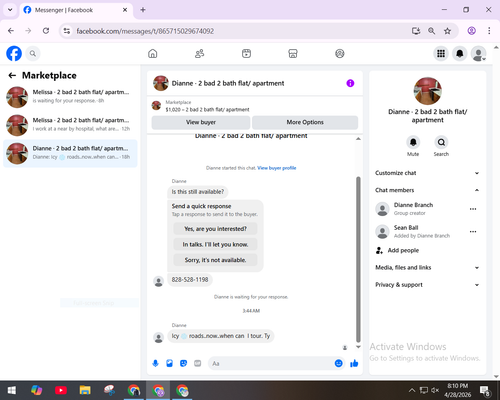Click the More Options button
Image resolution: width=500 pixels, height=400 pixels.
(305, 122)
